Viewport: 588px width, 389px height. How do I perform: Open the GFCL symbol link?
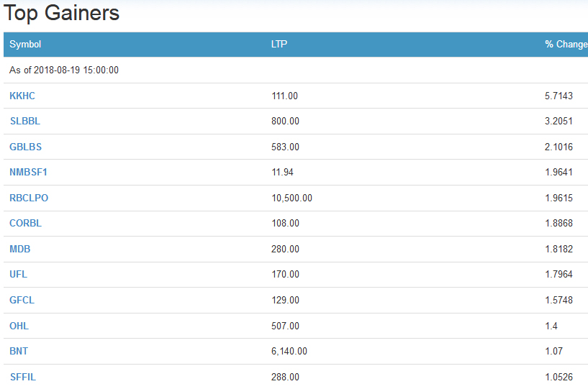click(22, 300)
